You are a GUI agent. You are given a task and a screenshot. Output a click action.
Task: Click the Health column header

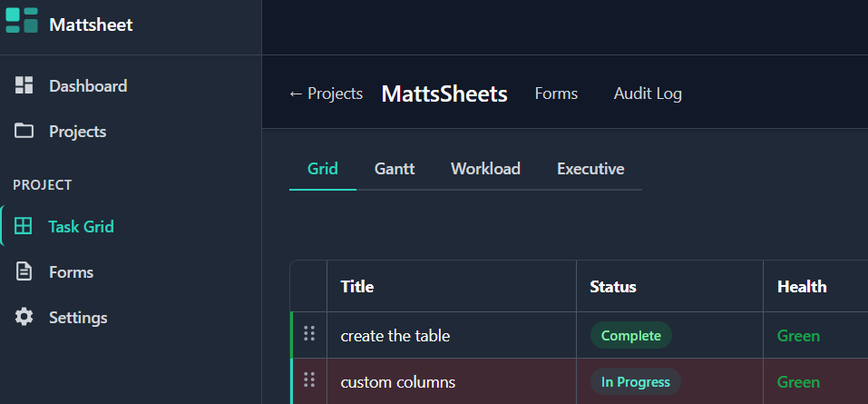802,287
